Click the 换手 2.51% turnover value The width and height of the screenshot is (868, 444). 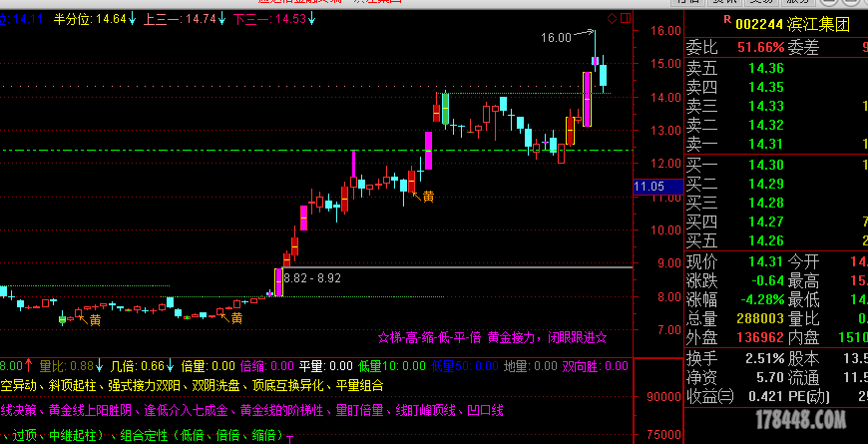point(766,358)
